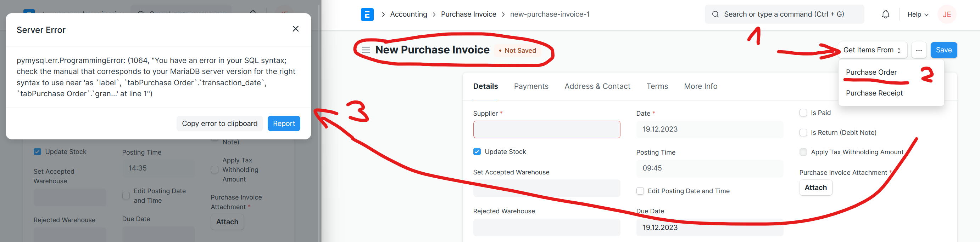Enable the Is Paid checkbox
980x242 pixels.
tap(803, 113)
